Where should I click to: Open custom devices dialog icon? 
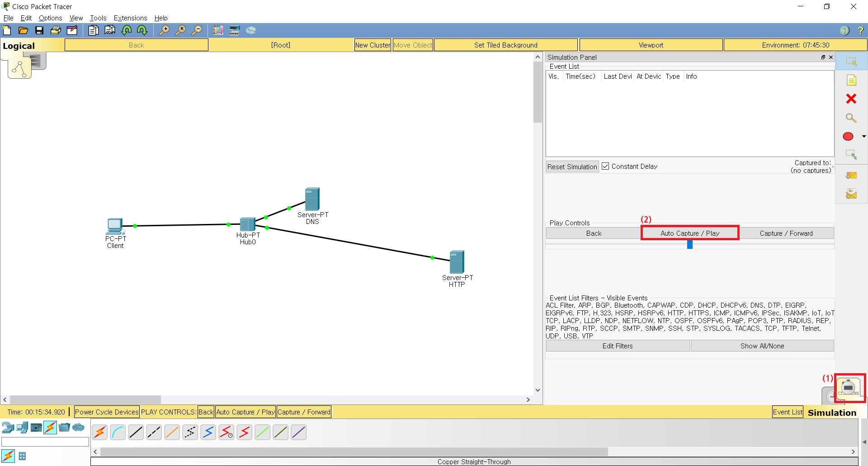pyautogui.click(x=235, y=30)
